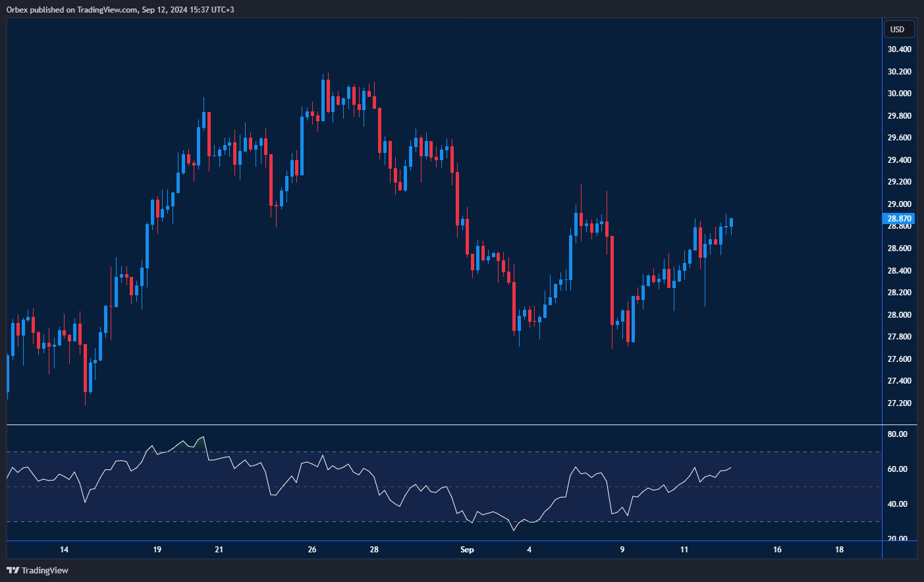This screenshot has width=924, height=582.
Task: Click the 29.000 price scale label
Action: tap(899, 204)
